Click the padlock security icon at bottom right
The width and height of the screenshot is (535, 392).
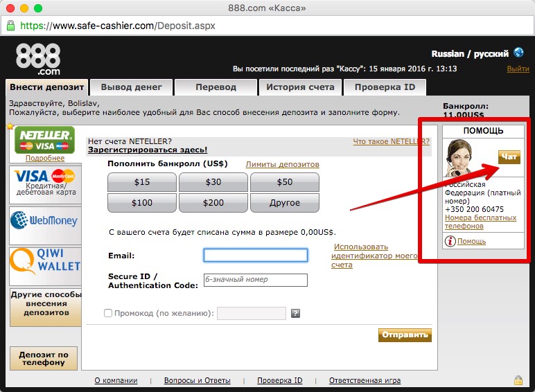pos(518,380)
